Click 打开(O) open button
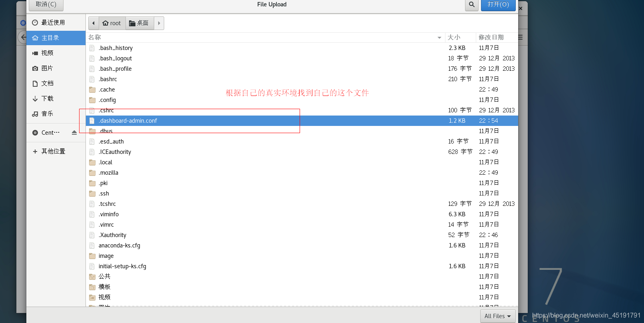644x323 pixels. coord(498,5)
